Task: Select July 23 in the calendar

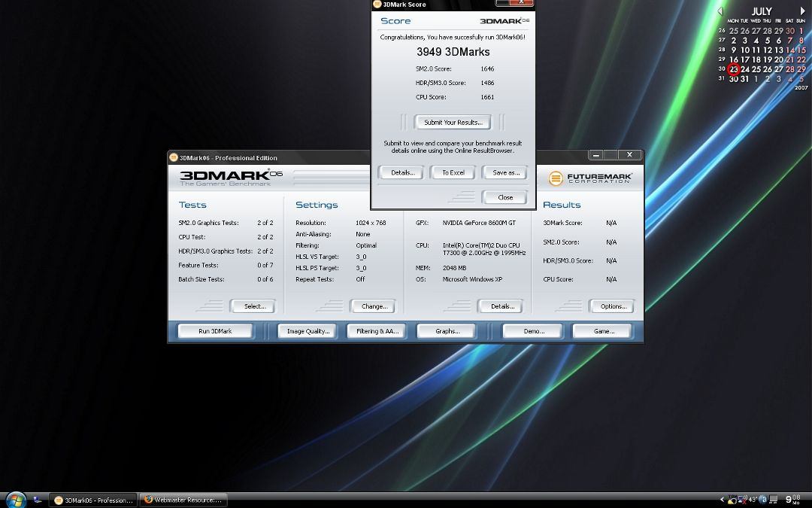Action: pos(733,69)
